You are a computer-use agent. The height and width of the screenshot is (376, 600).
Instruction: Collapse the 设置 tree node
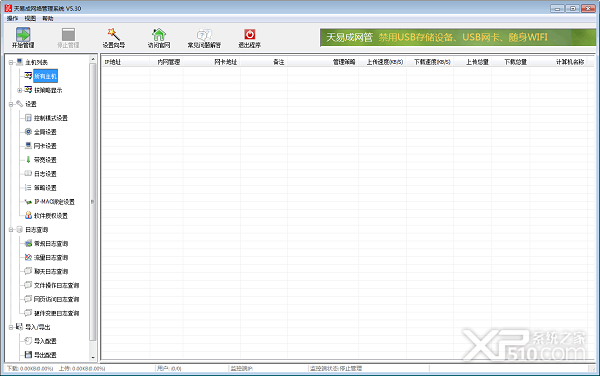[x=11, y=104]
